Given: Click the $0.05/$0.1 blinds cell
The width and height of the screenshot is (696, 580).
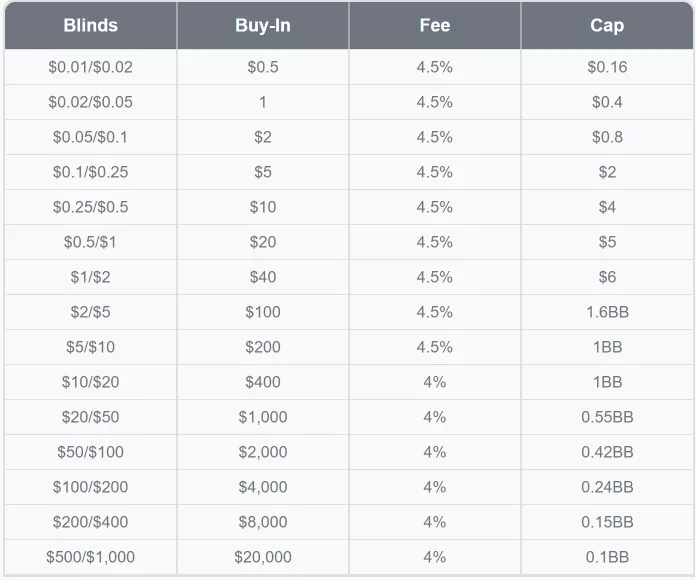Looking at the screenshot, I should point(90,137).
